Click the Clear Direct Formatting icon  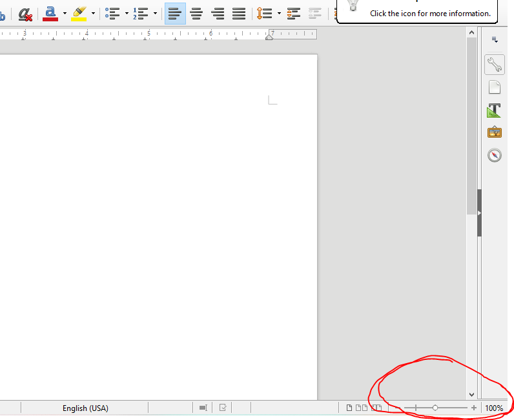[x=25, y=14]
